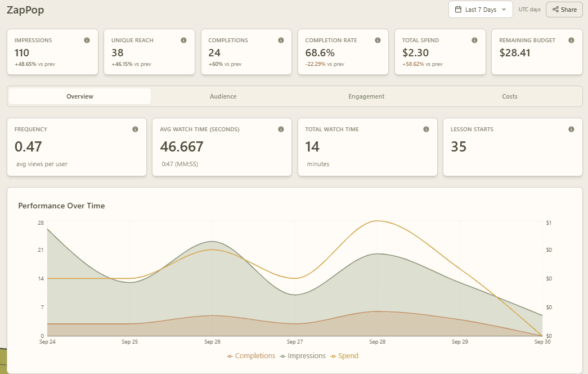Switch to the Engagement tab
This screenshot has height=374, width=588.
click(x=366, y=96)
